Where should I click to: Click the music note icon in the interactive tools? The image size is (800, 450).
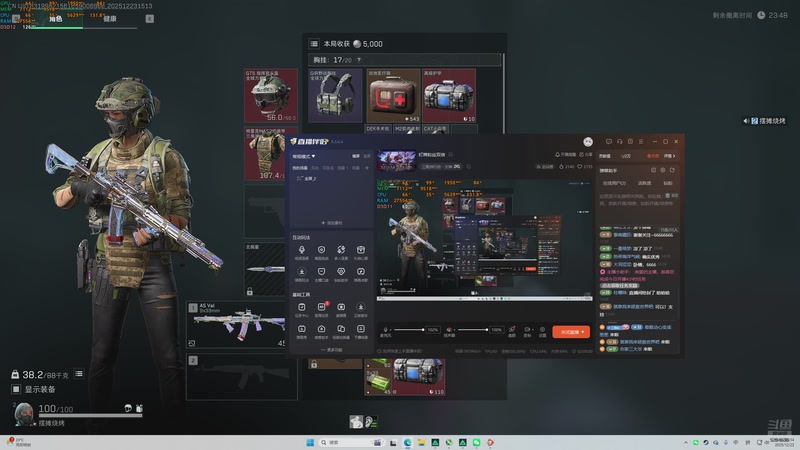pos(361,271)
